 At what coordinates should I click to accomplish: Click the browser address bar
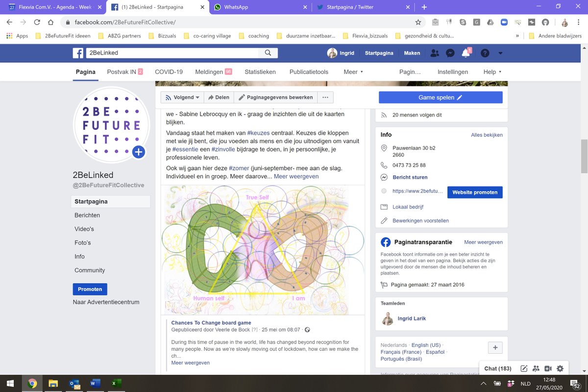(240, 22)
